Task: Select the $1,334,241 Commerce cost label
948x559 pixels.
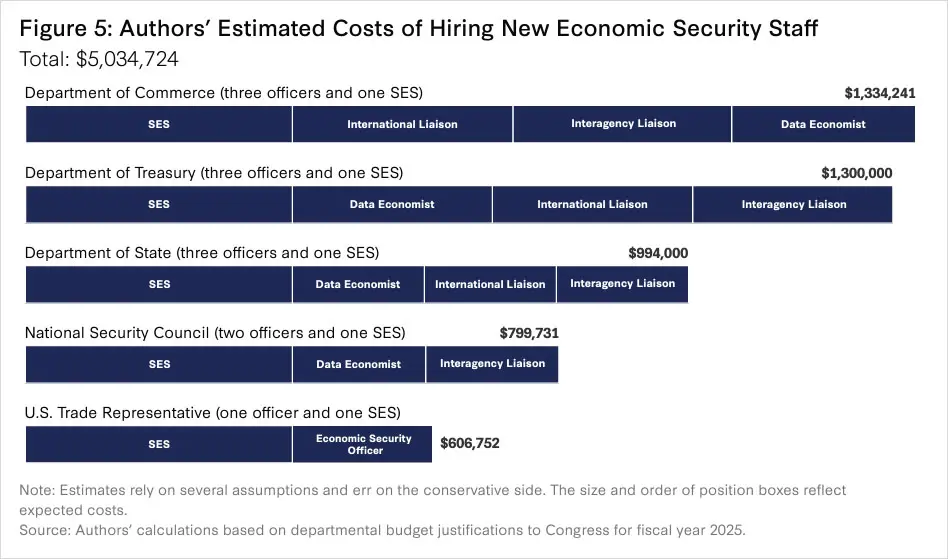Action: coord(880,93)
